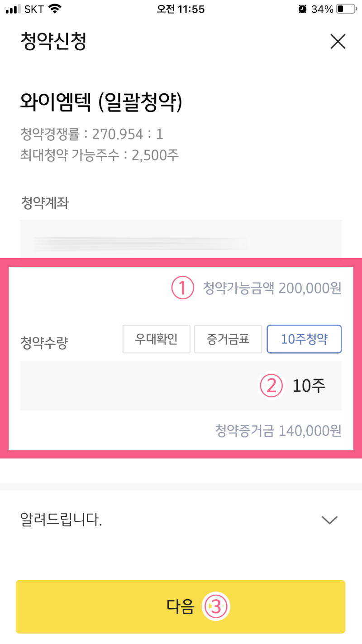
Task: Open the 증거금표 table
Action: point(228,339)
